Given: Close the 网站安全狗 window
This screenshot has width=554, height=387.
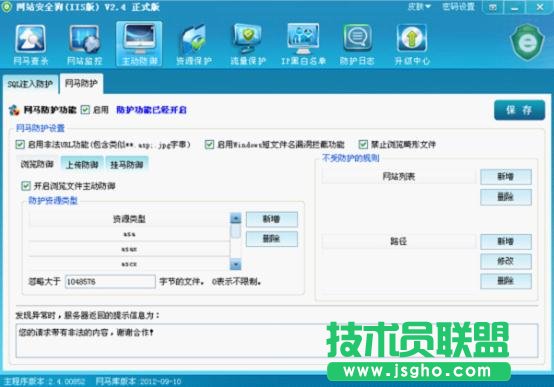Looking at the screenshot, I should pyautogui.click(x=540, y=7).
